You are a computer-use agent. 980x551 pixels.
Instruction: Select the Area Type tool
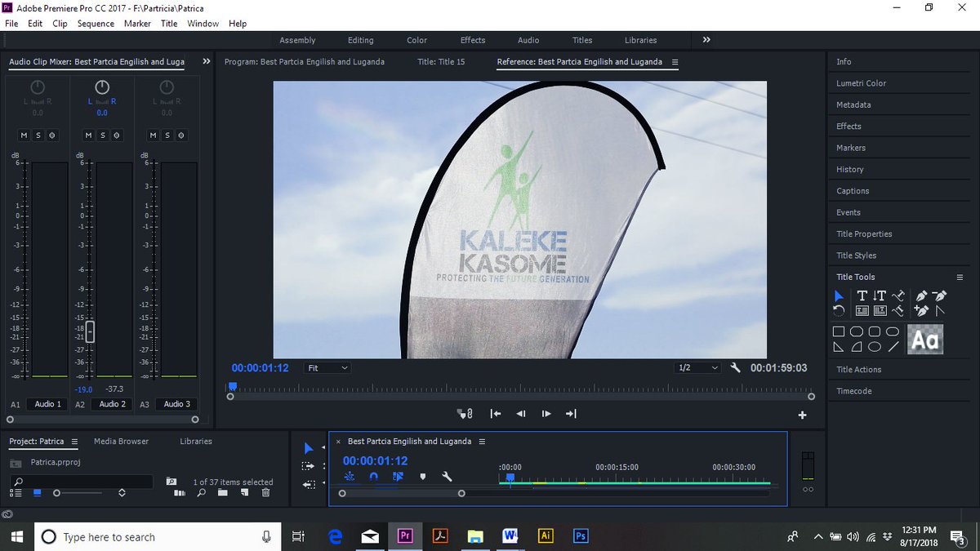(x=862, y=310)
